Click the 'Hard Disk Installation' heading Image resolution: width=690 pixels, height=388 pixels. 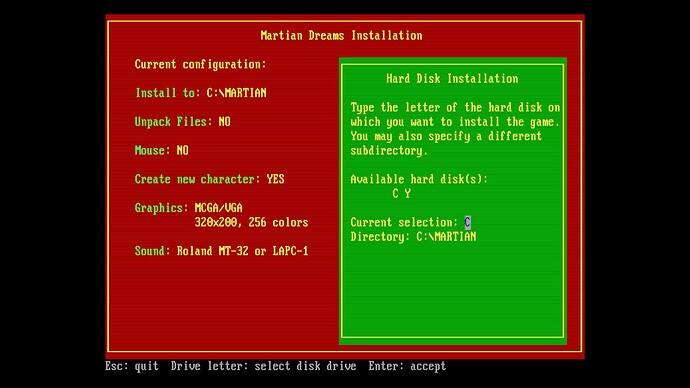[452, 79]
